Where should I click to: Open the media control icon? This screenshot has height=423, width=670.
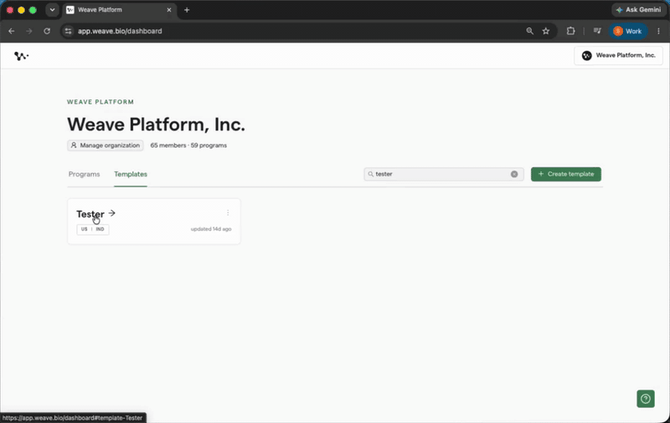pos(597,31)
